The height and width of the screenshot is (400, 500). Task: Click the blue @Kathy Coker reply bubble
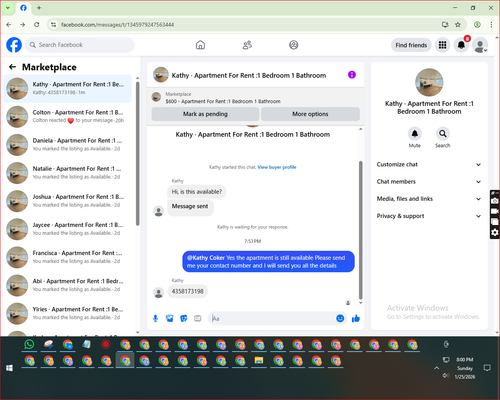(x=268, y=262)
